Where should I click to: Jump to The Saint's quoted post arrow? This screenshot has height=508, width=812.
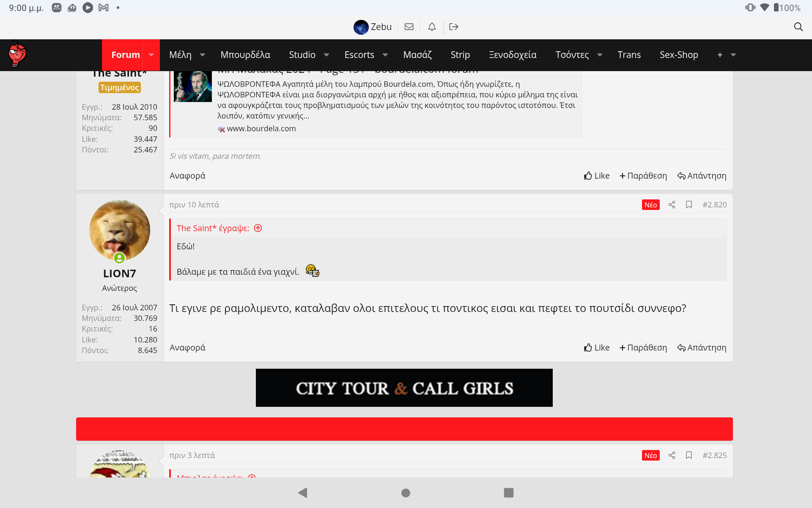[x=258, y=228]
